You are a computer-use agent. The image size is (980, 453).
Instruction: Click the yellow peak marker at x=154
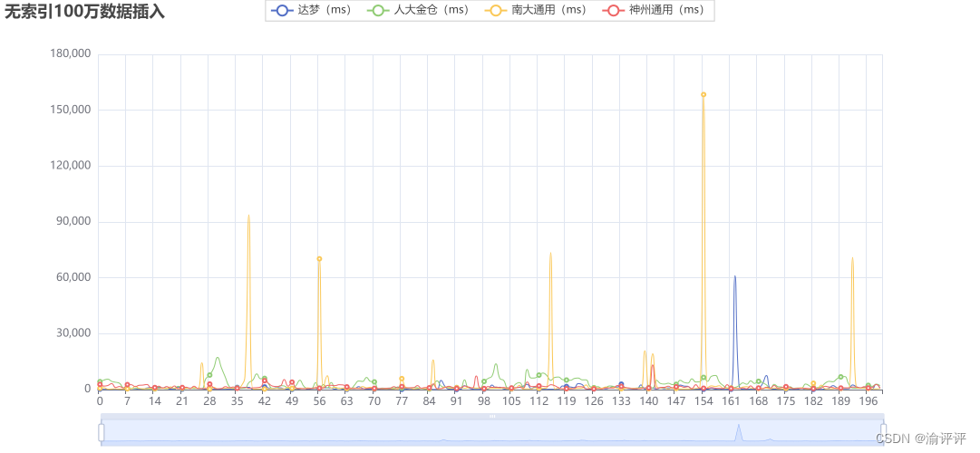[x=703, y=95]
